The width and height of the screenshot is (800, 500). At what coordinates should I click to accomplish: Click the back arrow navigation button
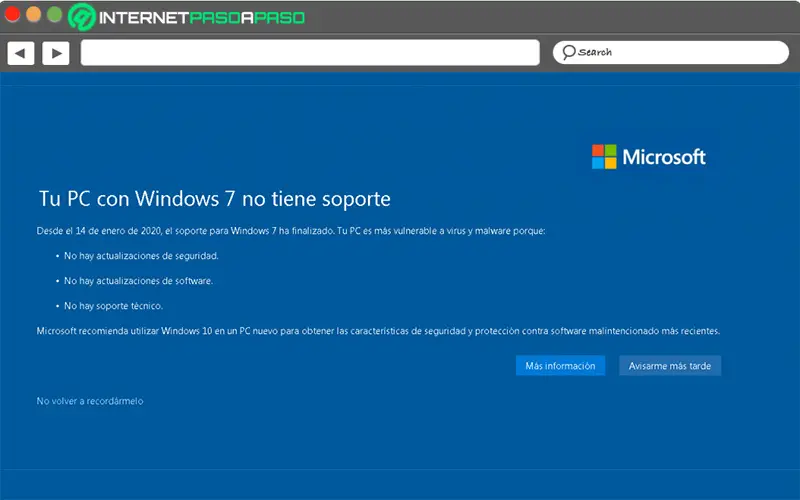pos(20,53)
